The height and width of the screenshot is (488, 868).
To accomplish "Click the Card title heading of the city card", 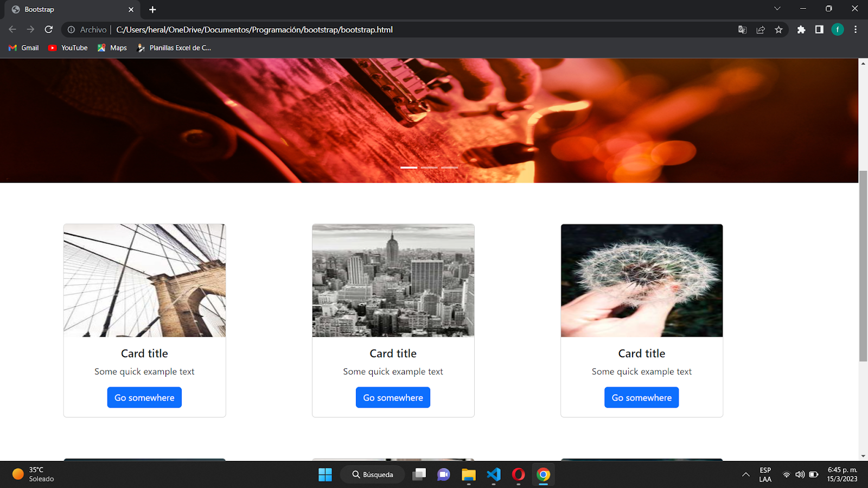I will [393, 354].
